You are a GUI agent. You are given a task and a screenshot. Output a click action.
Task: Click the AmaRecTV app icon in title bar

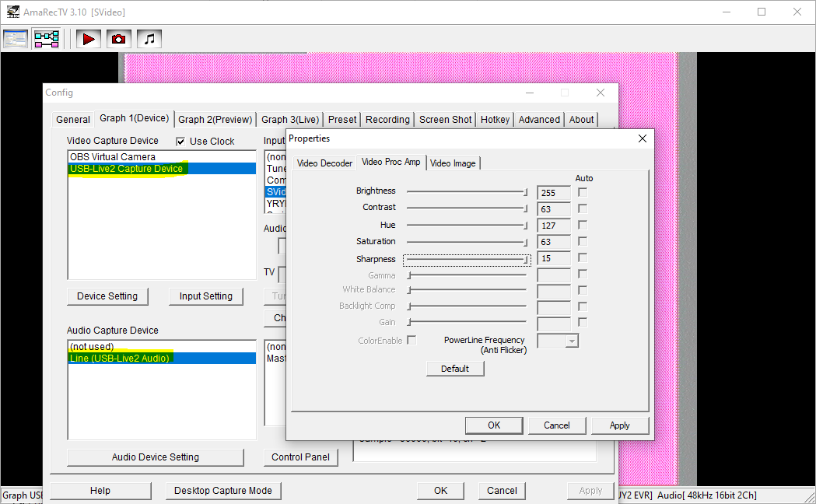click(12, 12)
